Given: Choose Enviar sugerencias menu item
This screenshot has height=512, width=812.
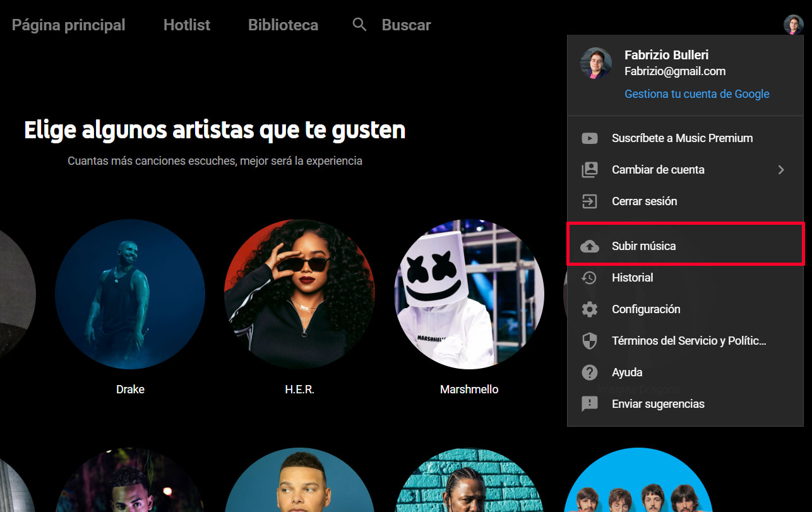Looking at the screenshot, I should 686,404.
